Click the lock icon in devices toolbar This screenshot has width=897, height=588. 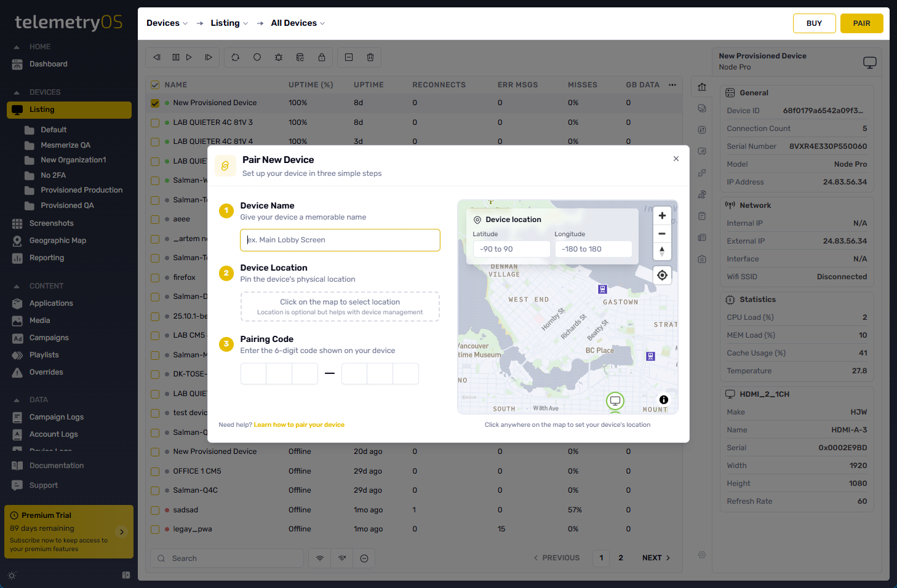(x=322, y=57)
